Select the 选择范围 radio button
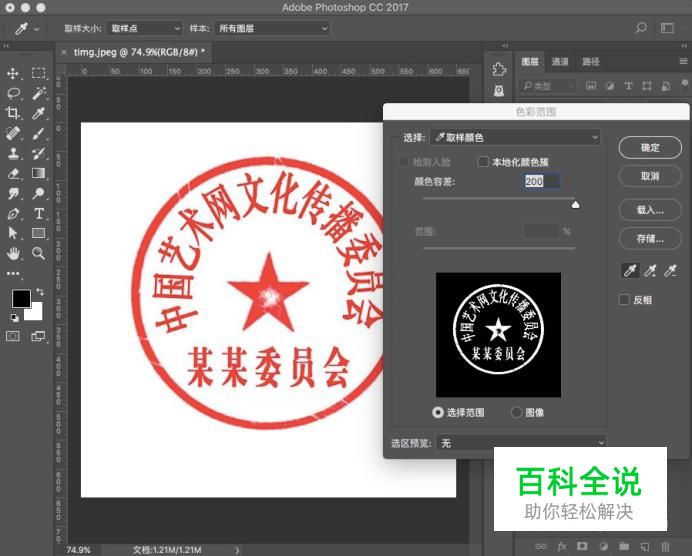The height and width of the screenshot is (556, 692). click(x=437, y=413)
